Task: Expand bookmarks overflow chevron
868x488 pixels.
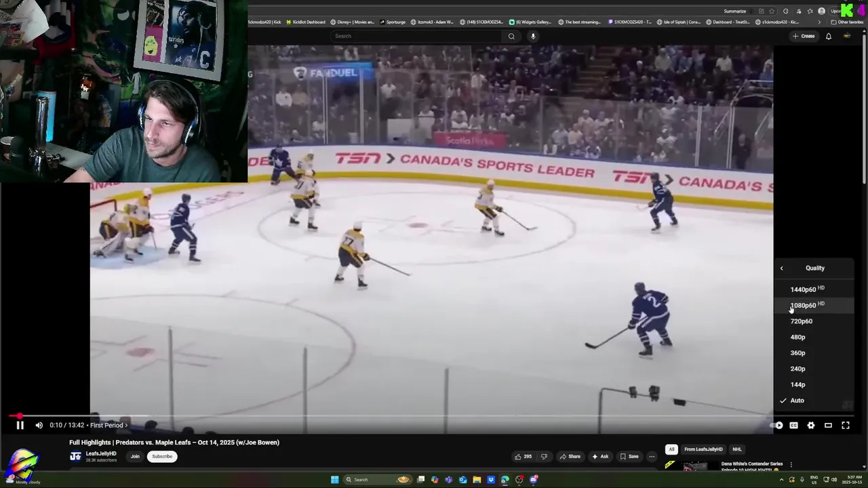Action: [818, 22]
